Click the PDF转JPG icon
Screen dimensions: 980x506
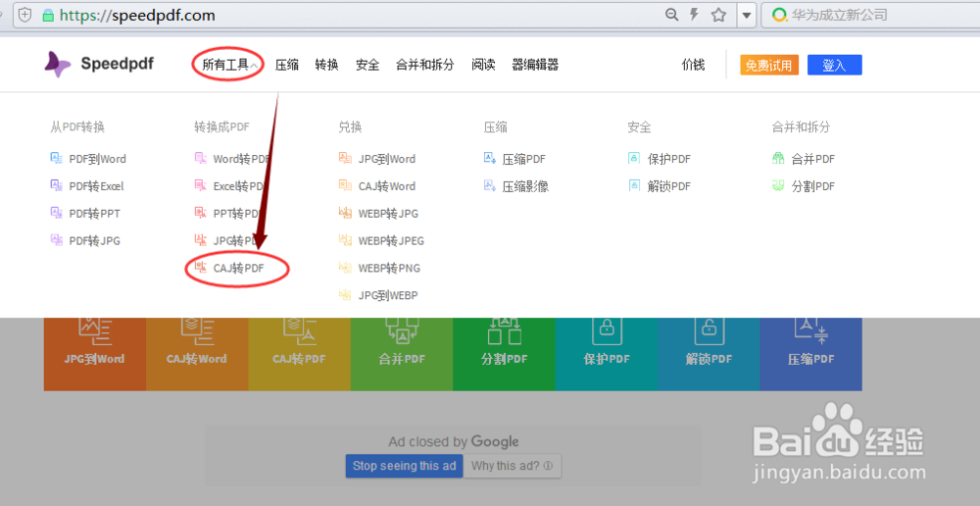56,240
